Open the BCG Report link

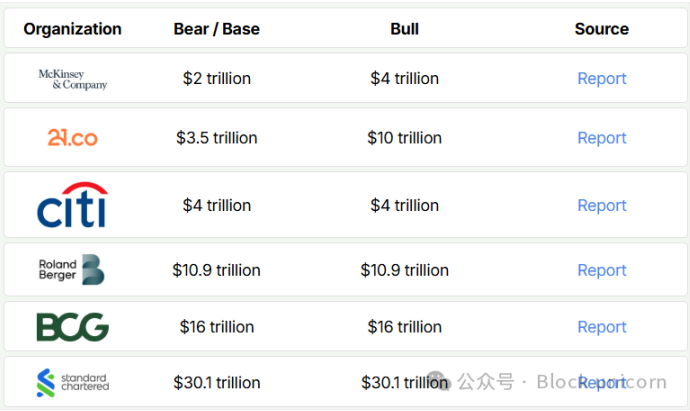[602, 327]
